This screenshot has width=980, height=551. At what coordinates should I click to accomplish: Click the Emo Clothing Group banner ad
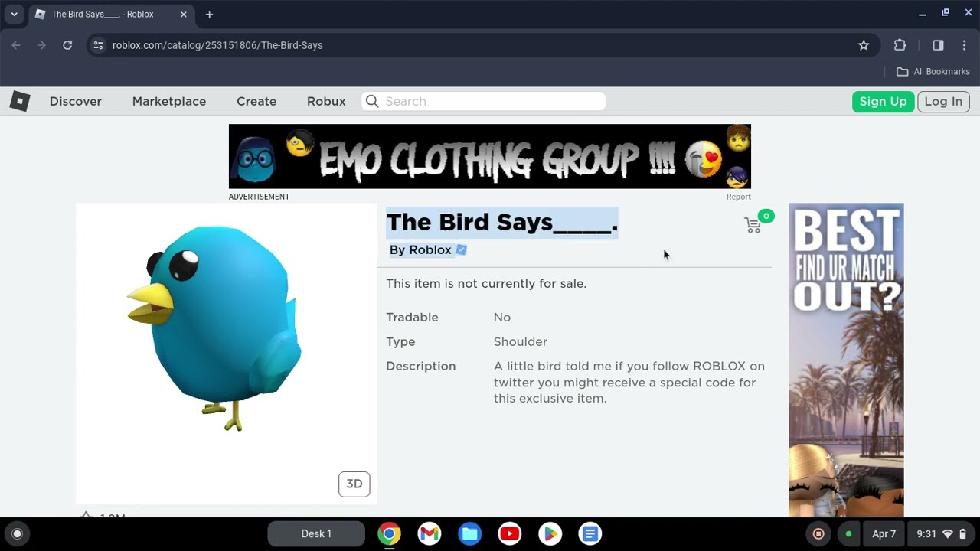click(x=490, y=156)
